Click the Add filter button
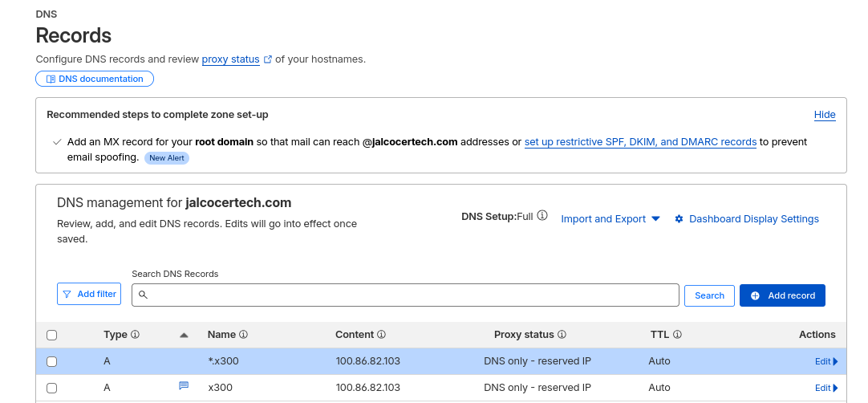The height and width of the screenshot is (403, 868). [89, 294]
